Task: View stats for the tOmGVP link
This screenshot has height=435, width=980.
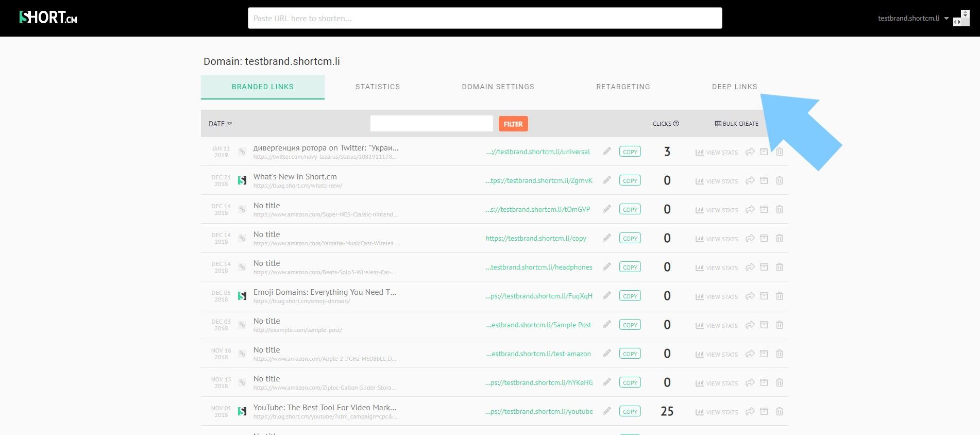Action: [x=717, y=210]
